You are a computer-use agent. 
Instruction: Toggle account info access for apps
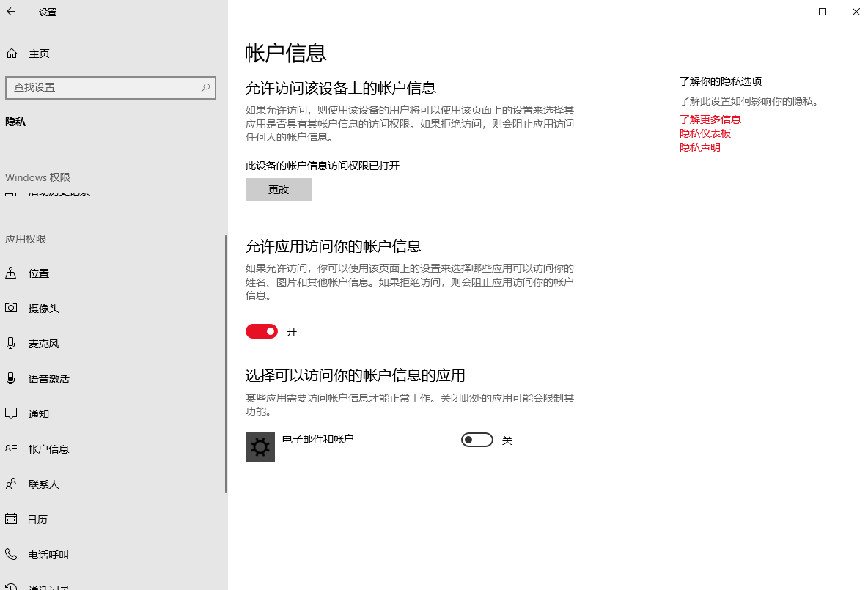[262, 331]
